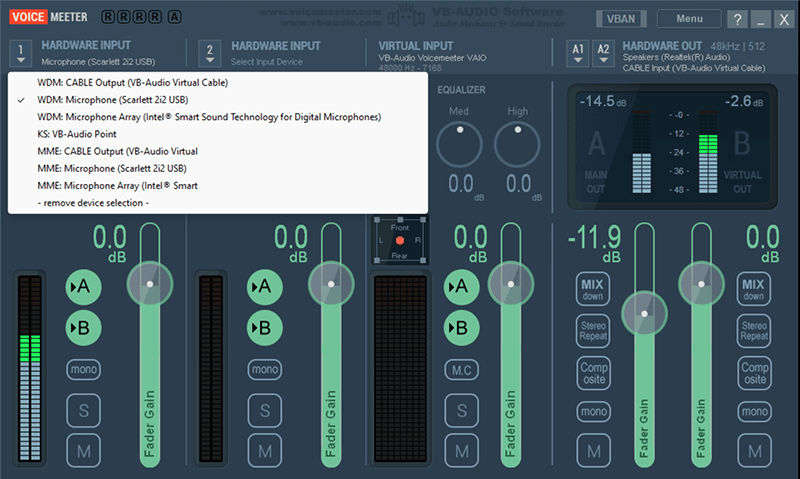Toggle bus A routing on Hardware Input 1

(x=83, y=287)
